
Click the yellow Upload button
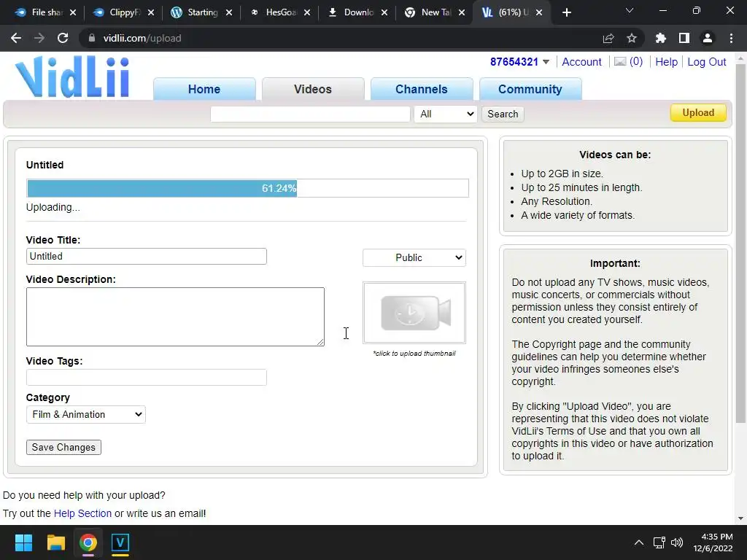pos(698,113)
